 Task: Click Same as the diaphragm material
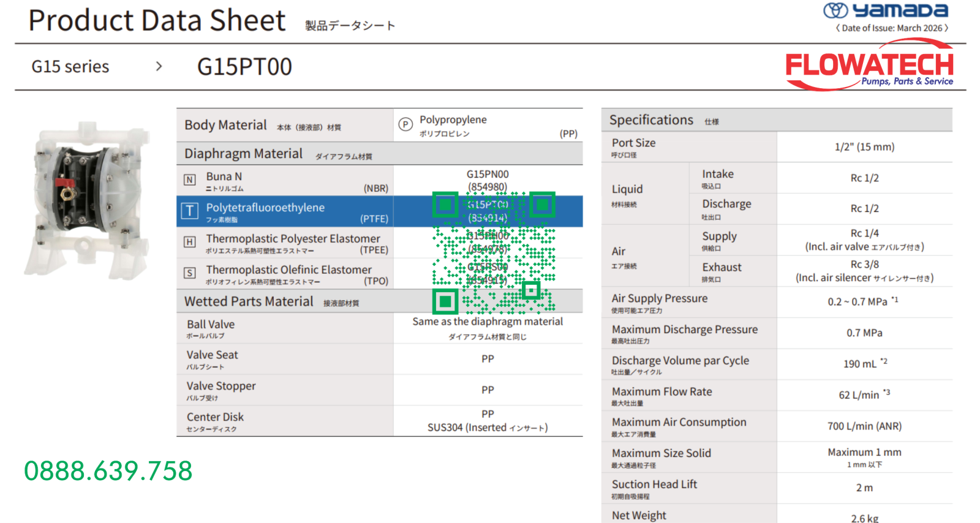click(488, 322)
